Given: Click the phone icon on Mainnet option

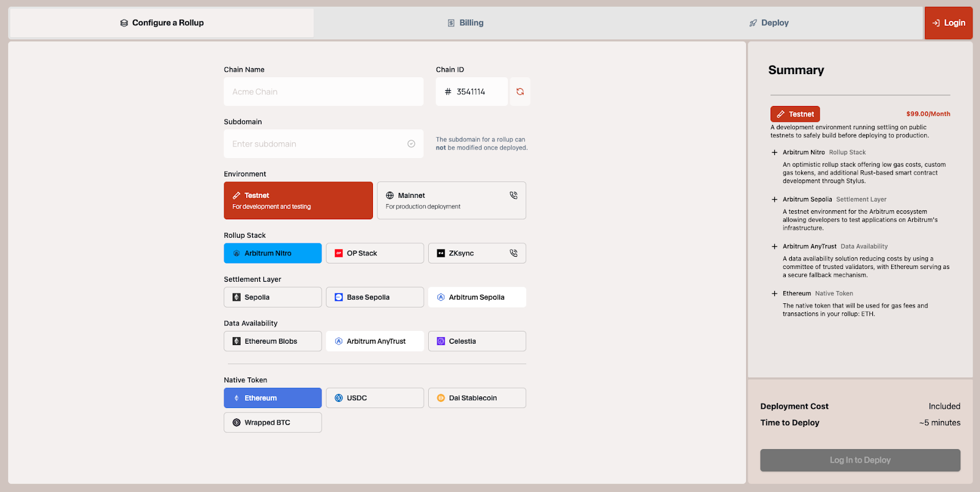Looking at the screenshot, I should tap(513, 195).
